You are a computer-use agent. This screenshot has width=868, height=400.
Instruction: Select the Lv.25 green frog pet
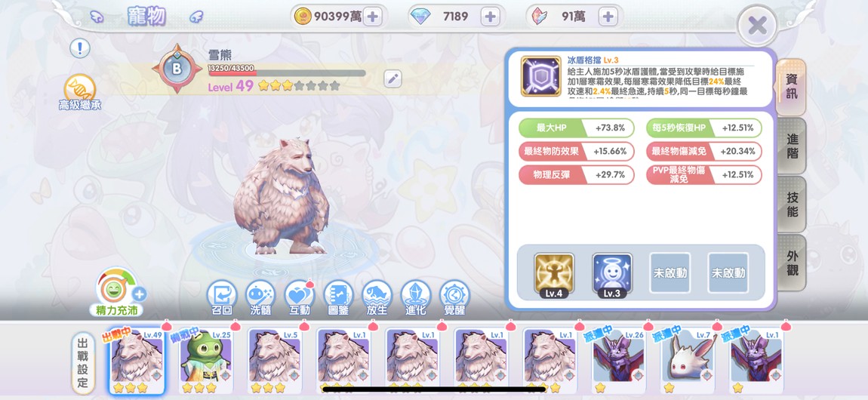[205, 359]
